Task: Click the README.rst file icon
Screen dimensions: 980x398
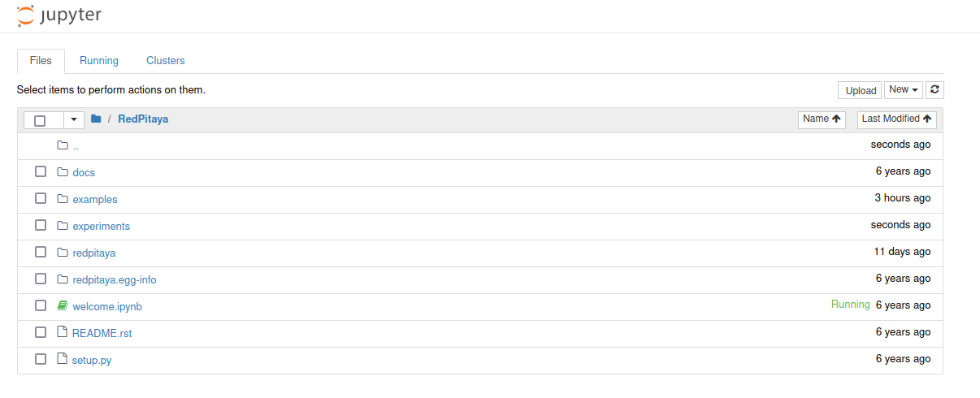Action: 63,332
